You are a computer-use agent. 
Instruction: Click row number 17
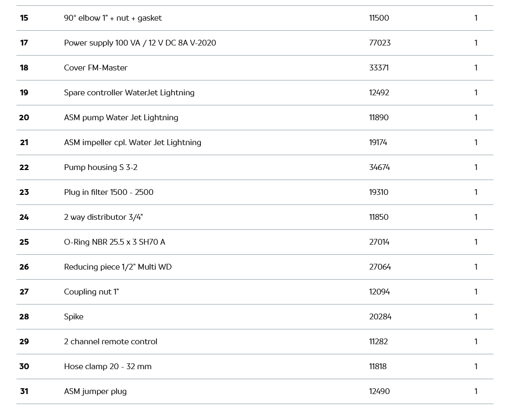tap(24, 43)
